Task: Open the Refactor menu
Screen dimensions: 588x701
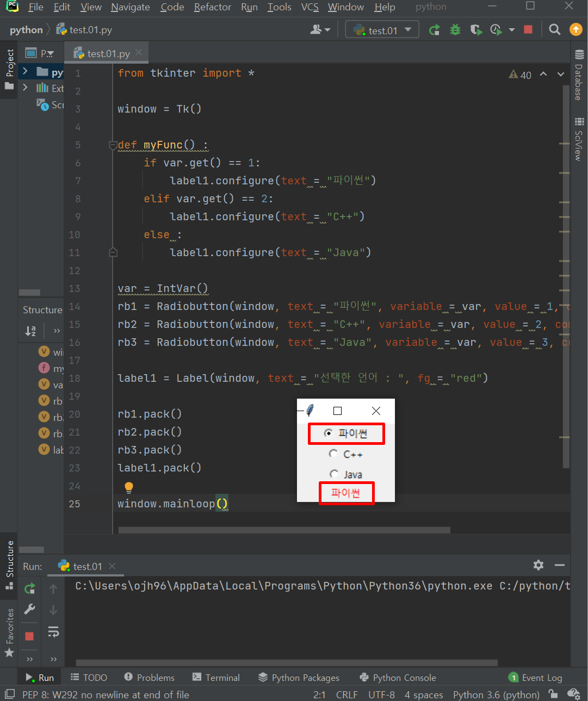Action: [213, 7]
